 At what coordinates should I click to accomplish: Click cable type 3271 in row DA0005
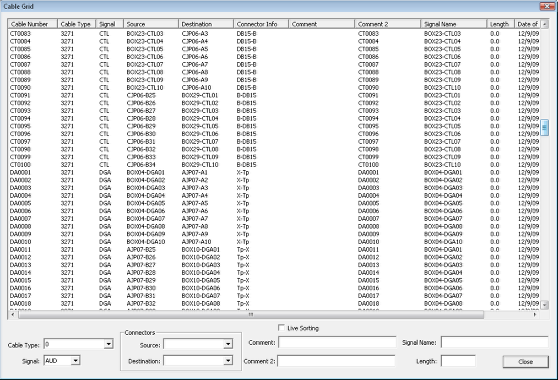click(x=67, y=203)
